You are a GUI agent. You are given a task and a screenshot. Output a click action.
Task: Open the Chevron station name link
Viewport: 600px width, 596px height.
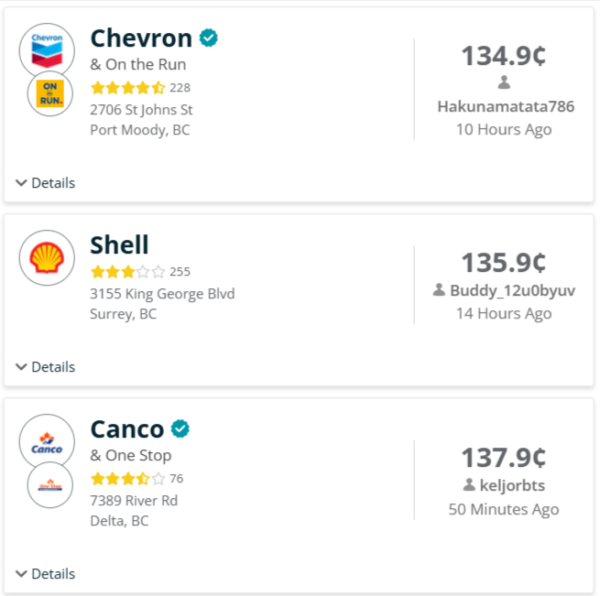coord(141,38)
